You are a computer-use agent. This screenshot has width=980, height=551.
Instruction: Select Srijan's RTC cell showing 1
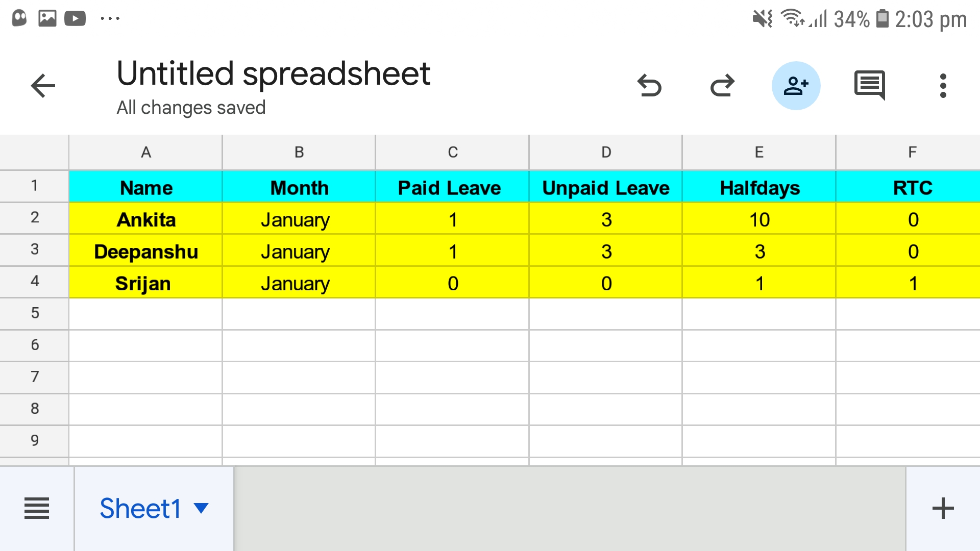(912, 283)
